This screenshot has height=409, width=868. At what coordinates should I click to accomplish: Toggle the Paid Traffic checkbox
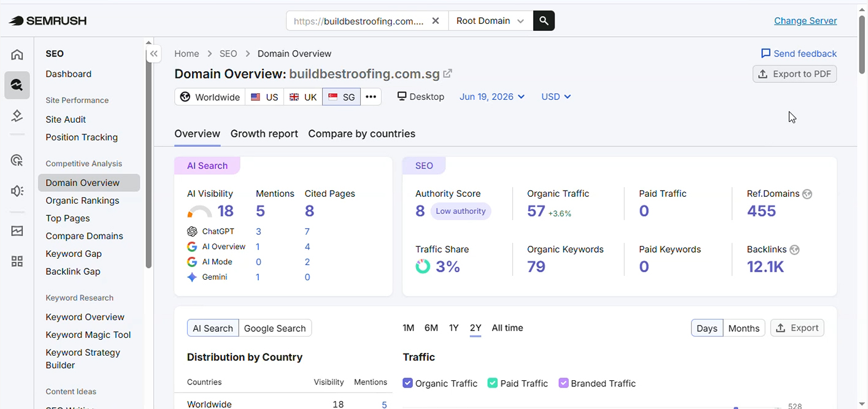(x=492, y=383)
